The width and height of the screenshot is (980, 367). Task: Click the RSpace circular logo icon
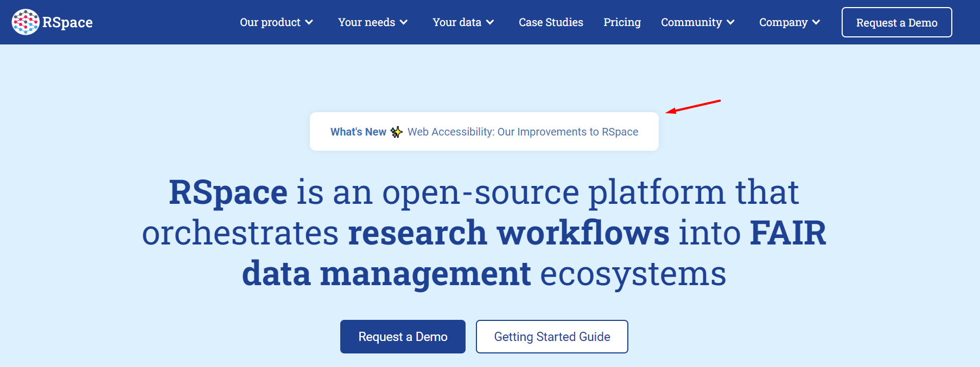click(25, 22)
